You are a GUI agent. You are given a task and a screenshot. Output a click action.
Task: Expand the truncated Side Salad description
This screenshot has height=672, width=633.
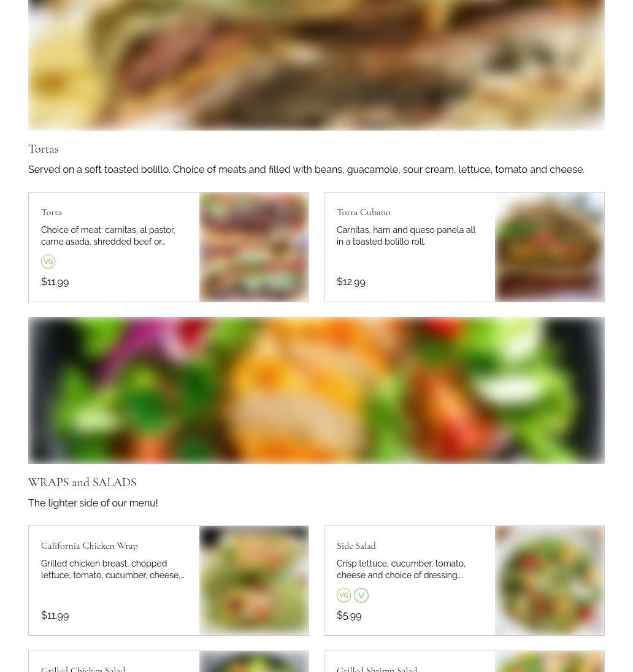401,569
